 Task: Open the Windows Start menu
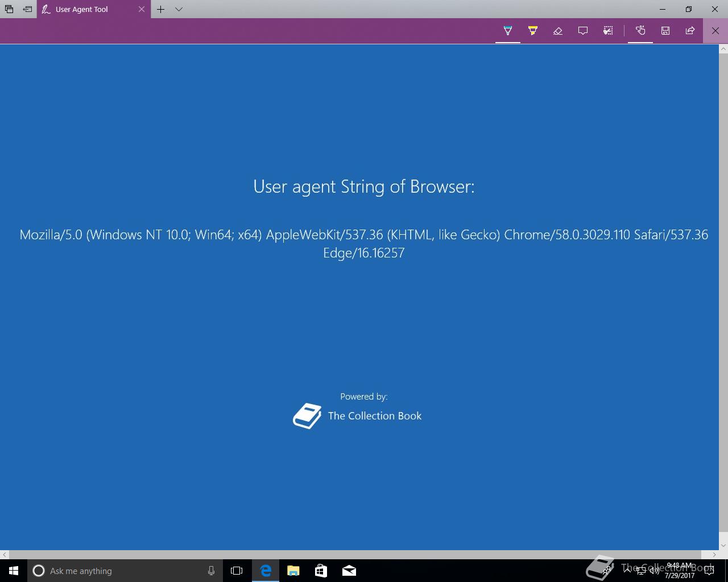click(x=14, y=571)
